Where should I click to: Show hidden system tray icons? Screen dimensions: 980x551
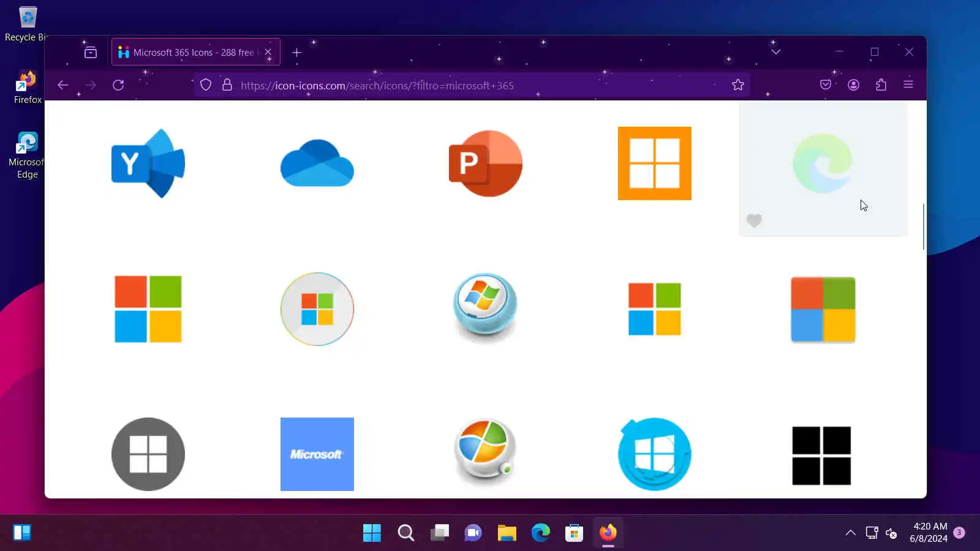851,533
